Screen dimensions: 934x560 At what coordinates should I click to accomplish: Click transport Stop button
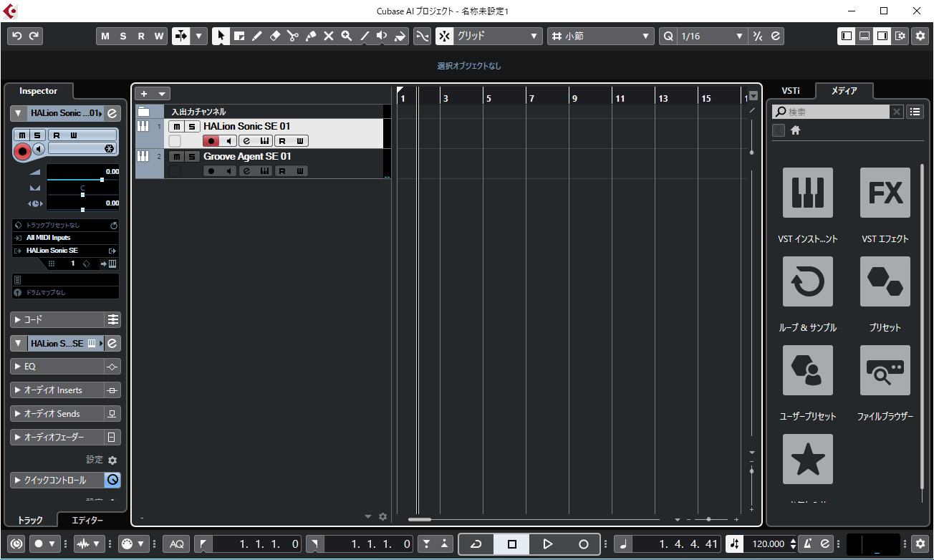coord(512,544)
